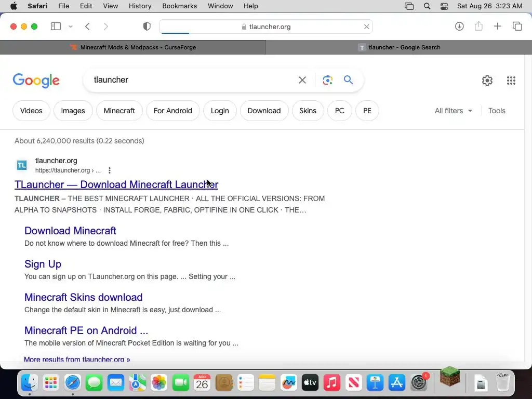Clear the Google search query
The width and height of the screenshot is (532, 399).
[x=302, y=80]
